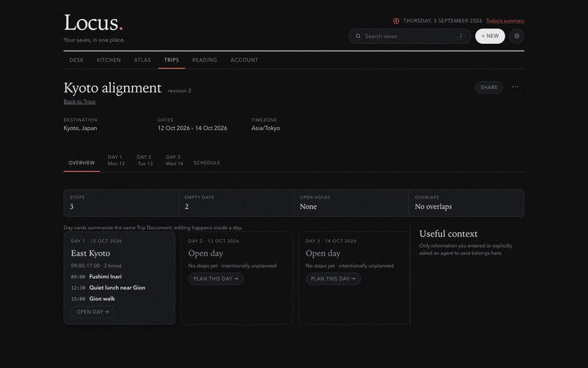The height and width of the screenshot is (368, 588).
Task: Click the dates 12 Oct 2026 – 14 Oct 2026
Action: tap(193, 128)
